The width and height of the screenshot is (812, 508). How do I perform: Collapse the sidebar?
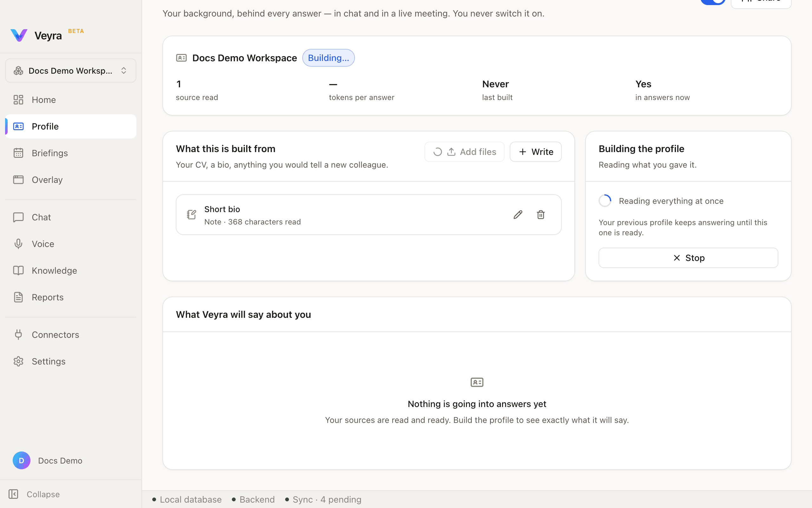(x=34, y=494)
